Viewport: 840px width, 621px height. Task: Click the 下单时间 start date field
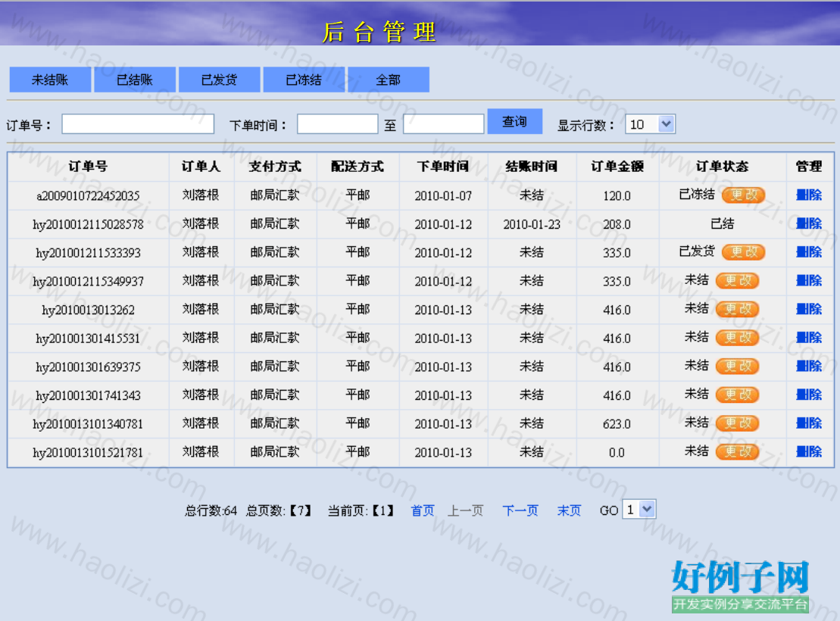(338, 124)
